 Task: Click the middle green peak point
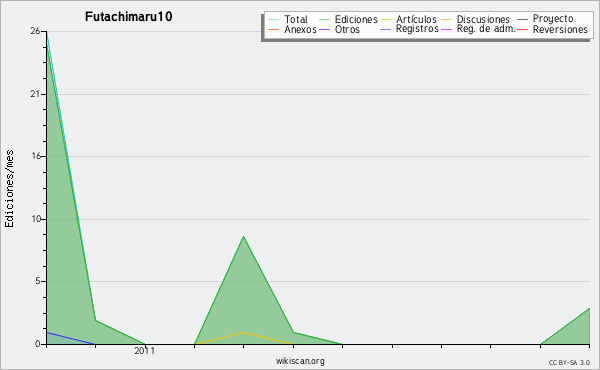click(243, 236)
